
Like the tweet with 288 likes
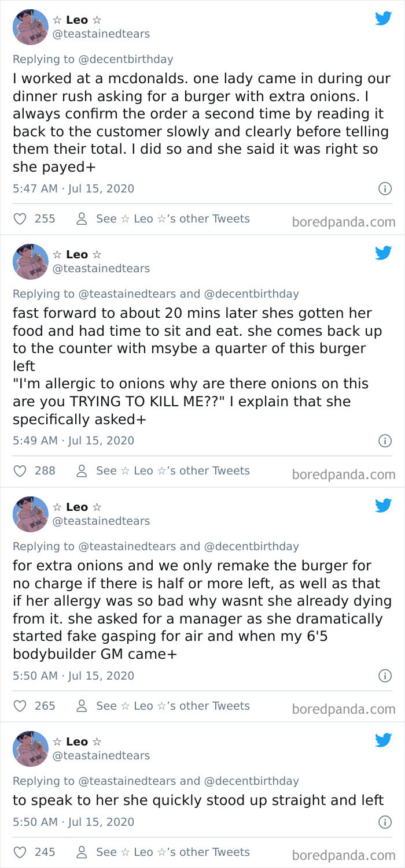tap(20, 470)
